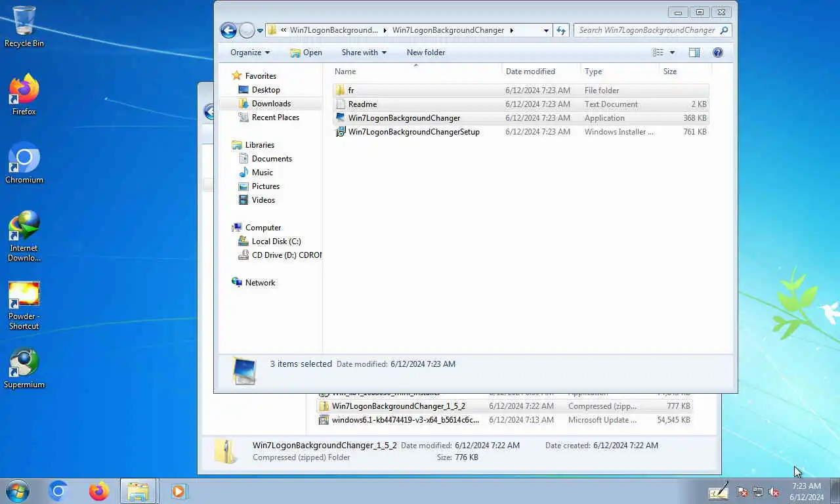Toggle the preview pane button
Screen dimensions: 840x504
click(x=694, y=52)
